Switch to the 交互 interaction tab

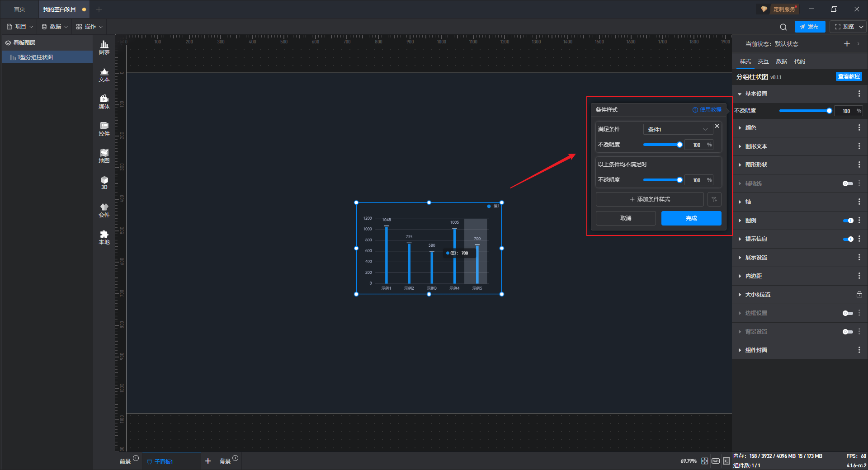tap(763, 61)
